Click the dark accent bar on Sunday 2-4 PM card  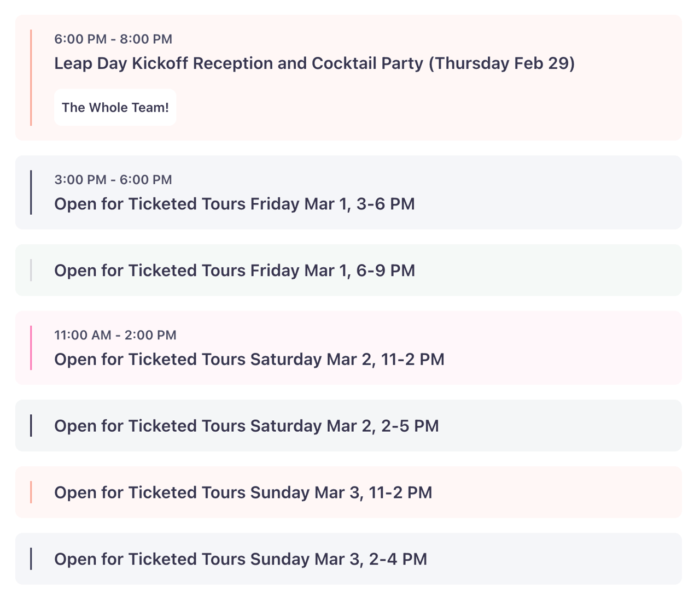point(31,559)
